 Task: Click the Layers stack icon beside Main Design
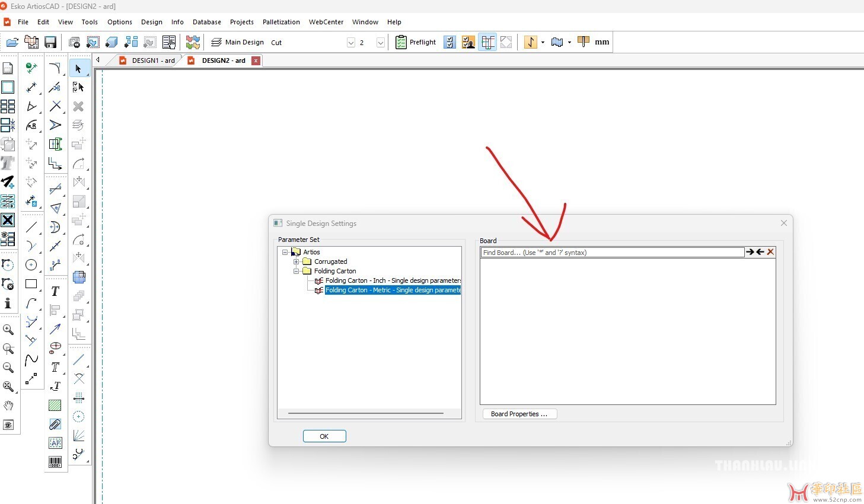[x=216, y=42]
